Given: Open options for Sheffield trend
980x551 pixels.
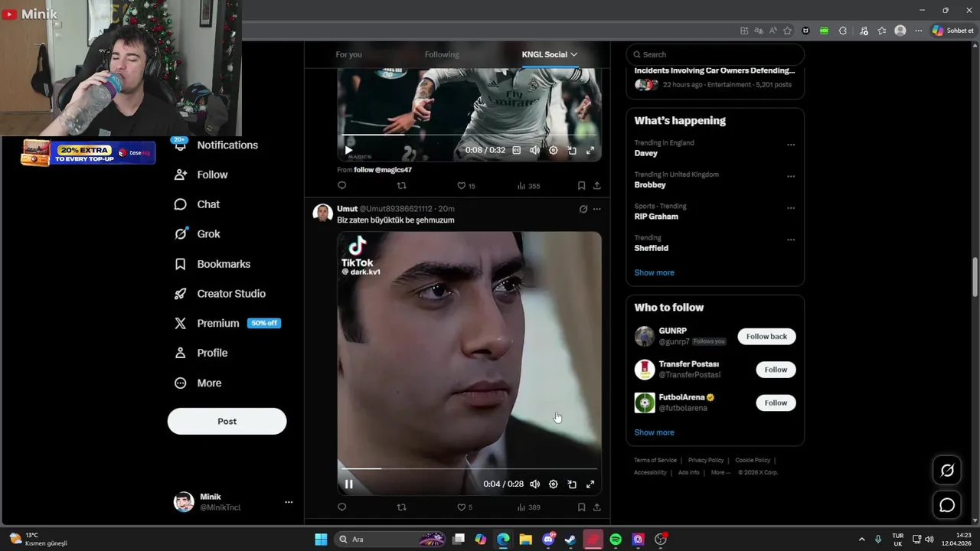Looking at the screenshot, I should click(x=791, y=240).
